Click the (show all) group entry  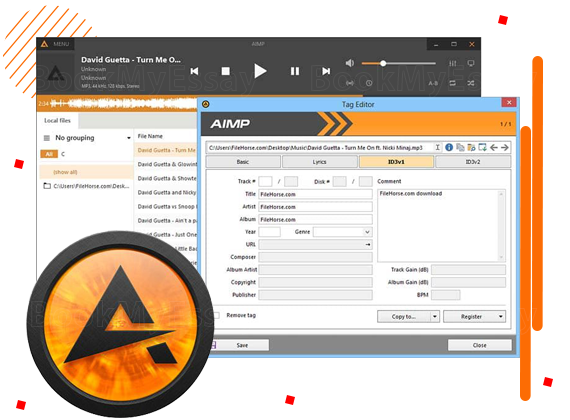tap(86, 172)
